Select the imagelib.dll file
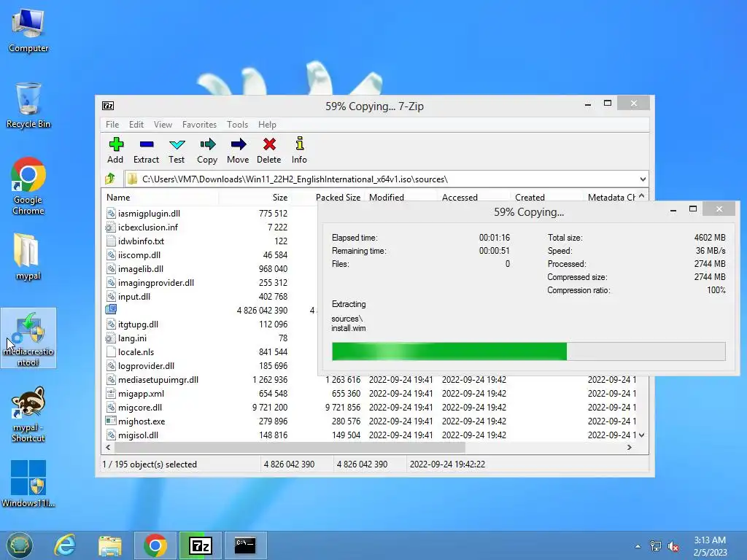The width and height of the screenshot is (747, 560). (x=141, y=268)
